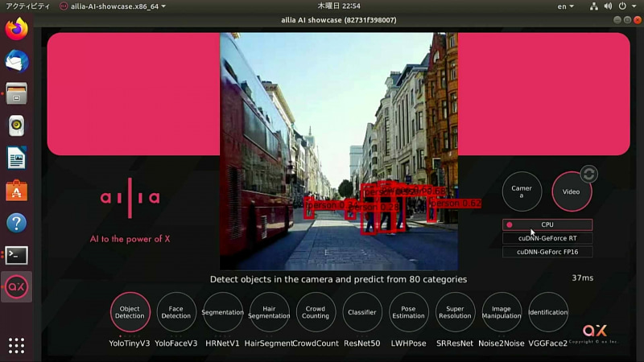
Task: Click the description text about 80 categories
Action: (338, 279)
